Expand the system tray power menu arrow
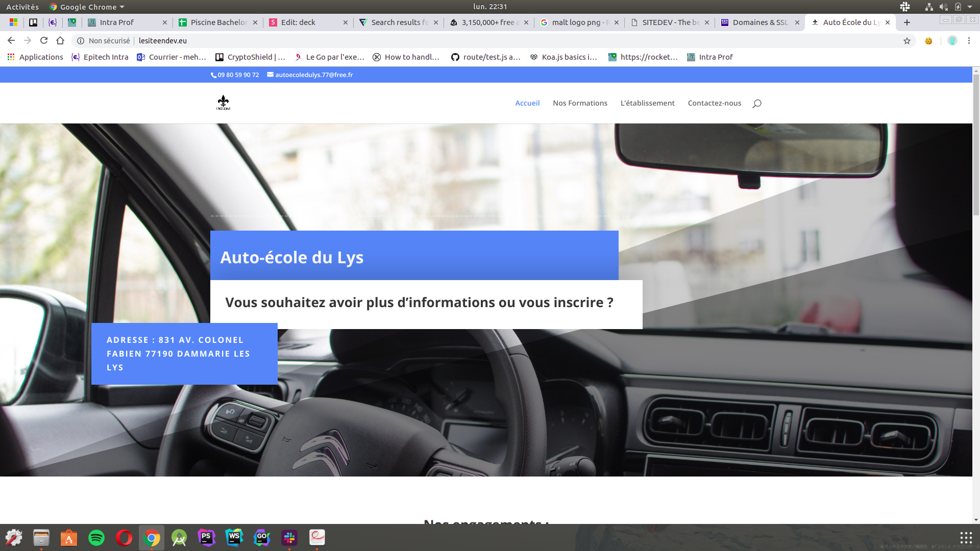The width and height of the screenshot is (980, 551). point(970,7)
